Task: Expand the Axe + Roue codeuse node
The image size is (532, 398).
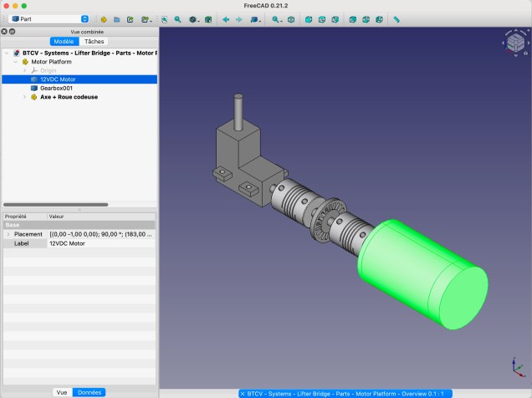Action: [24, 97]
